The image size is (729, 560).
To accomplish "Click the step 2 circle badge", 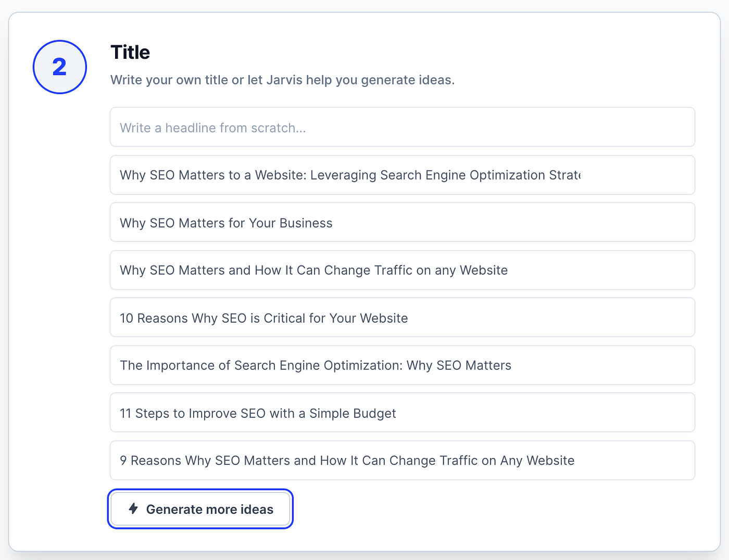I will (60, 67).
